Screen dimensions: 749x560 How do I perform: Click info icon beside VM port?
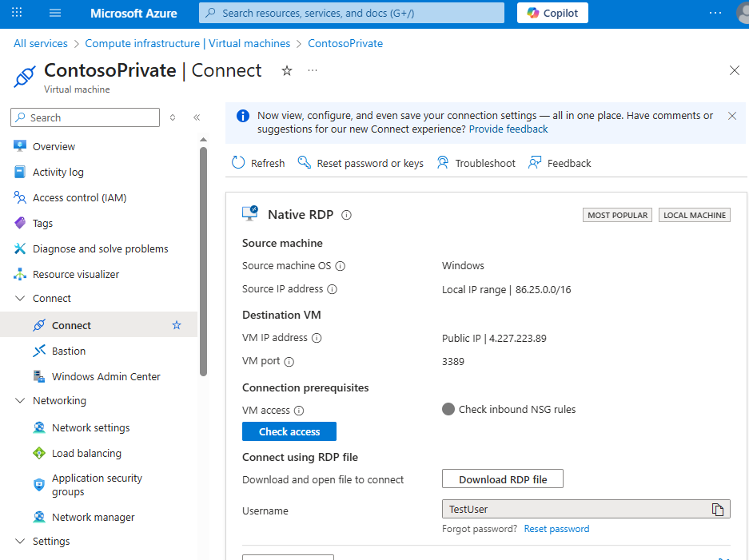pos(289,362)
